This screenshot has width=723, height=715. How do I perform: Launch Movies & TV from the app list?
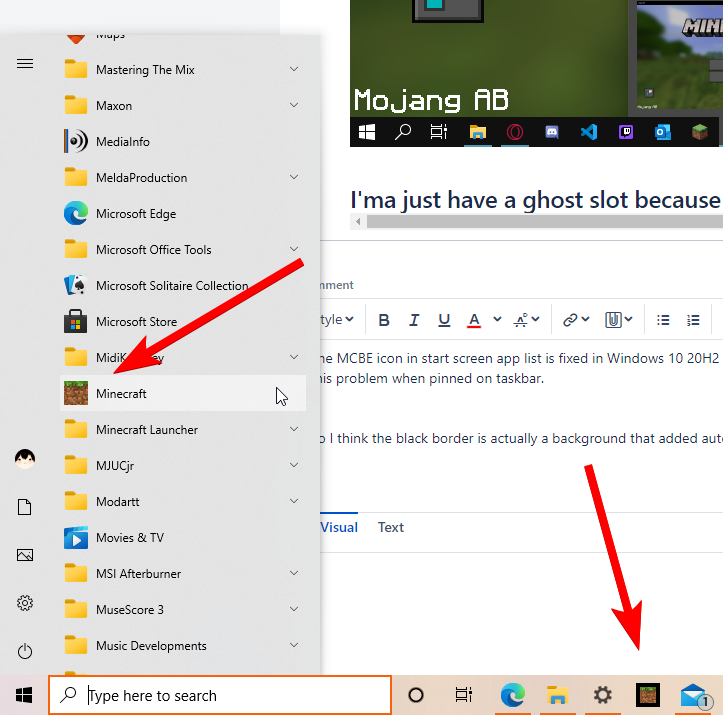129,538
